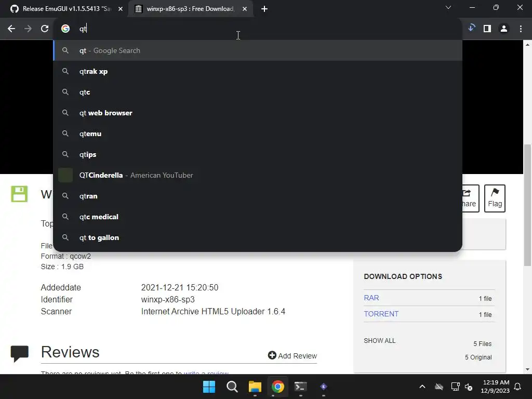Viewport: 532px width, 399px height.
Task: Close the winxp-x86-sp3 tab
Action: pos(245,9)
